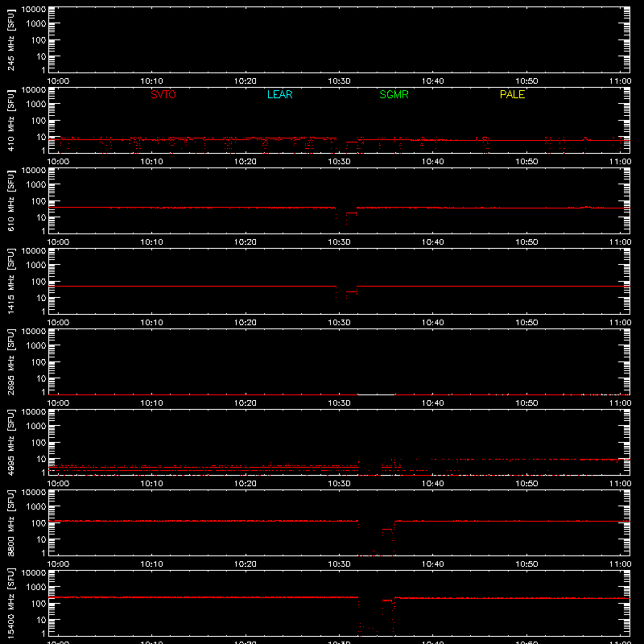Click 10:10 time label under 410 MHz plot
This screenshot has width=644, height=644.
point(151,162)
